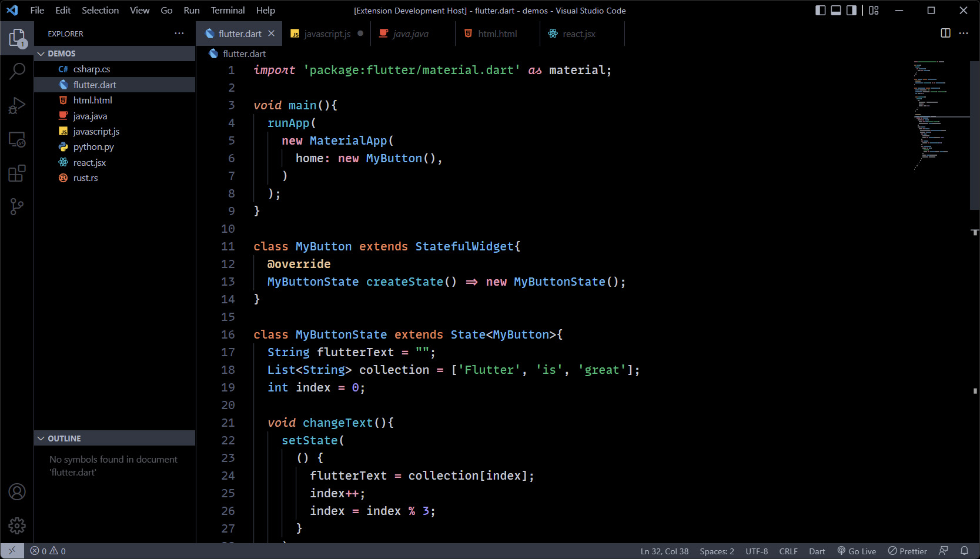Collapse the DEMOS folder section
The image size is (980, 559).
point(115,53)
